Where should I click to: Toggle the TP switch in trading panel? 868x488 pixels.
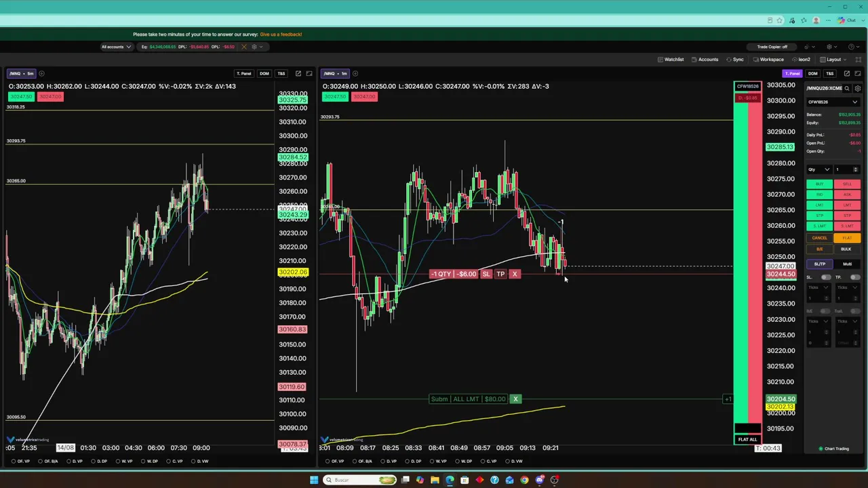pos(854,277)
